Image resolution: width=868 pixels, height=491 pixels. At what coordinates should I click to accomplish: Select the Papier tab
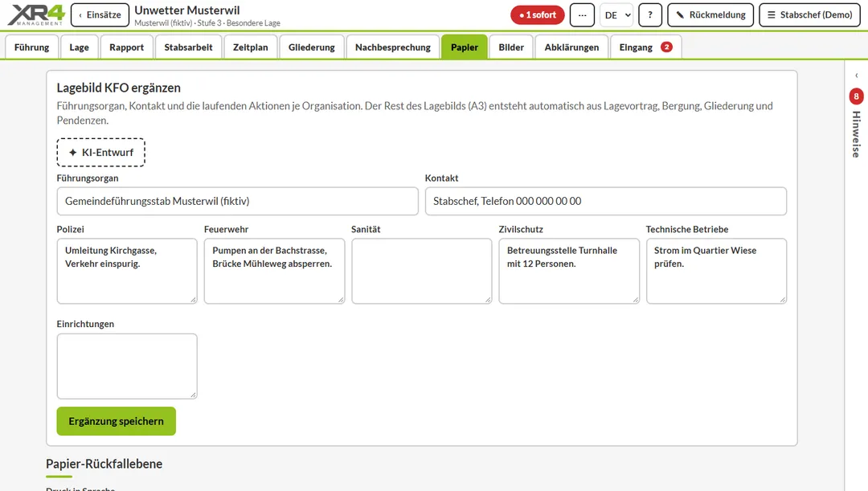[465, 47]
